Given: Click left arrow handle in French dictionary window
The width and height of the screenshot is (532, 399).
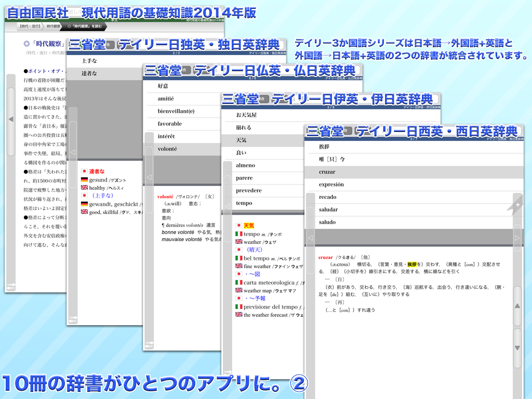Looking at the screenshot, I should pos(149,178).
